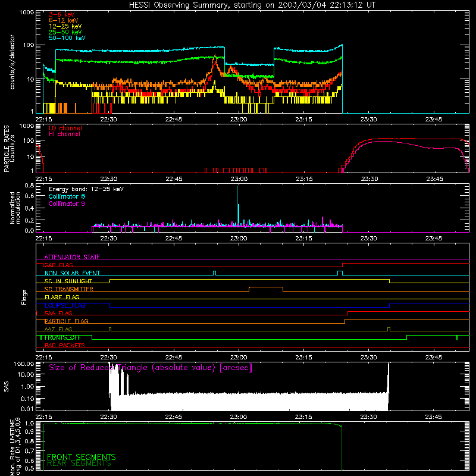Click the 'FRONTS_OFF' flag label

click(x=62, y=337)
